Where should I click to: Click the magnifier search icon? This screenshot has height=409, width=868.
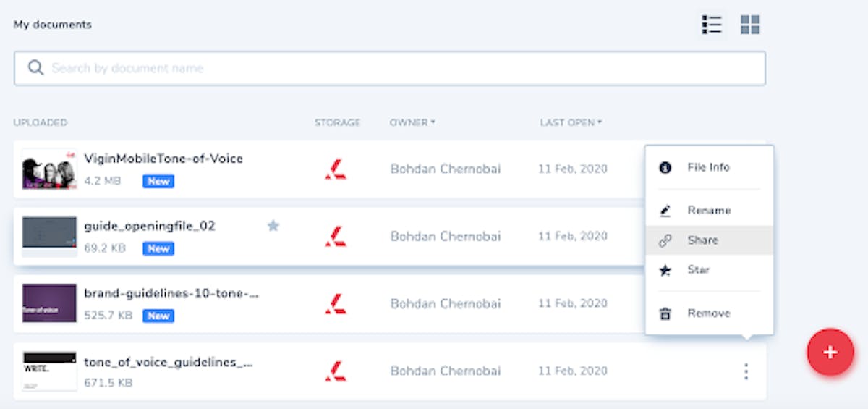[35, 68]
